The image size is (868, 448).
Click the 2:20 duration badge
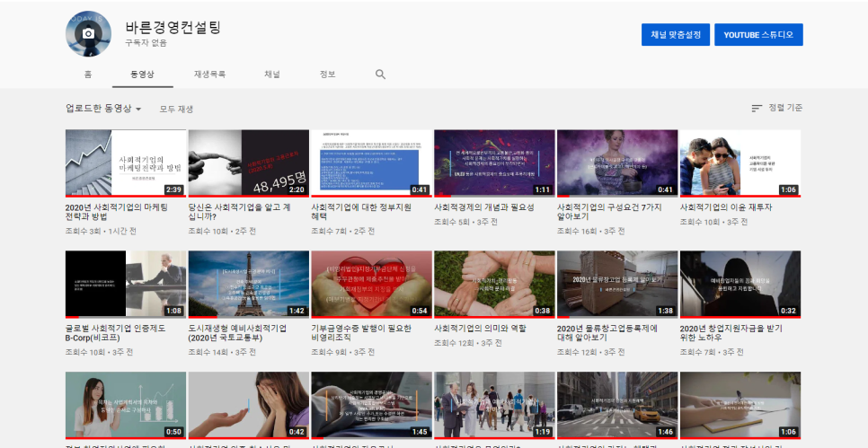[x=297, y=189]
